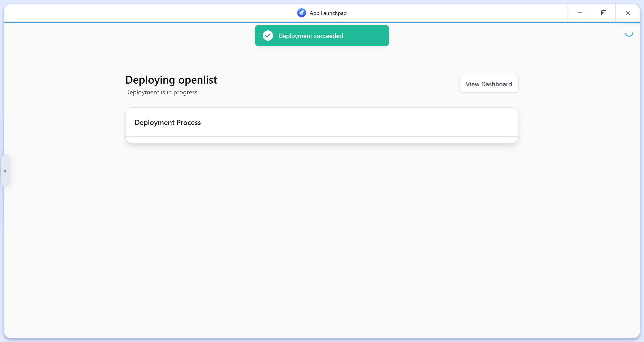Select the rocket icon beside the title
The width and height of the screenshot is (644, 342).
(x=301, y=13)
